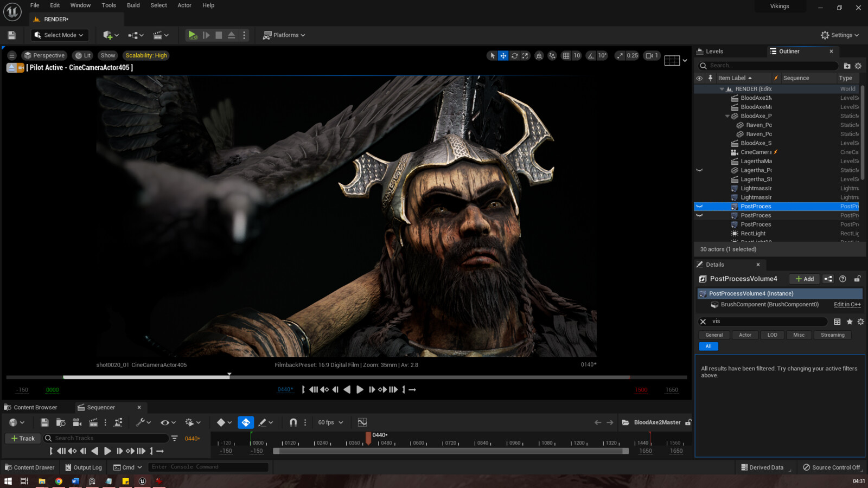The height and width of the screenshot is (488, 868).
Task: Open the viewport hamburger options menu
Action: point(12,55)
